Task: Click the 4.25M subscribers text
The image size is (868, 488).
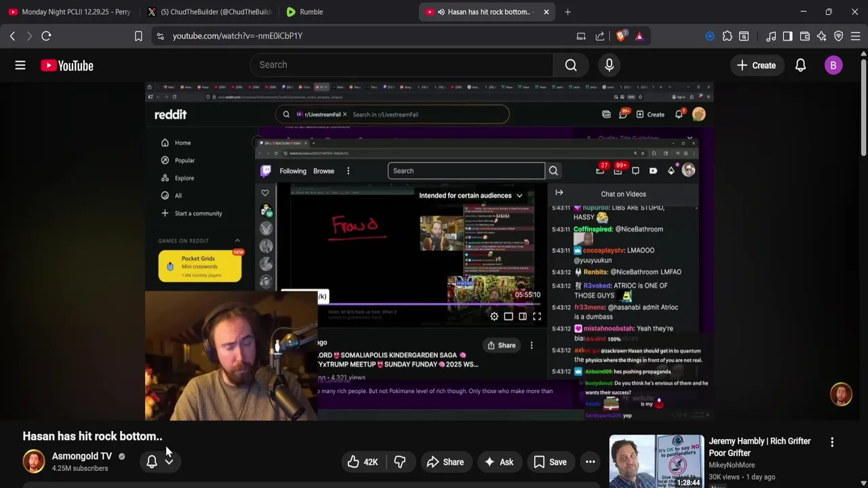Action: tap(80, 468)
